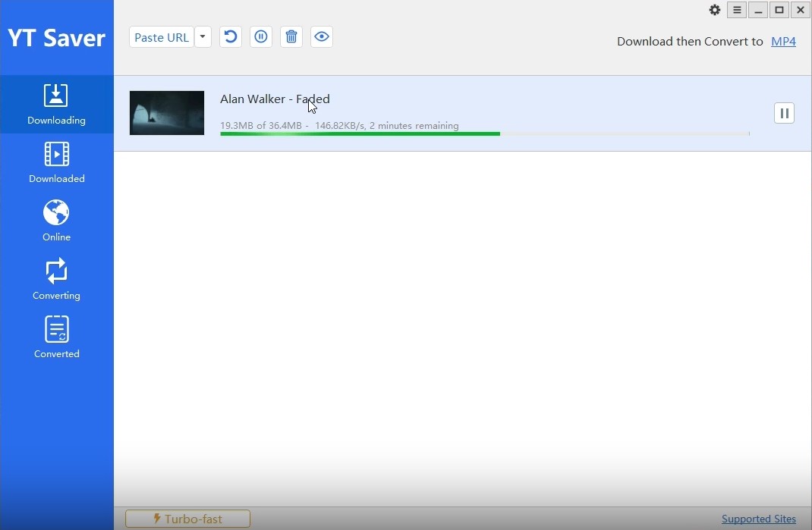Click the Paste URL button
812x530 pixels.
tap(162, 37)
